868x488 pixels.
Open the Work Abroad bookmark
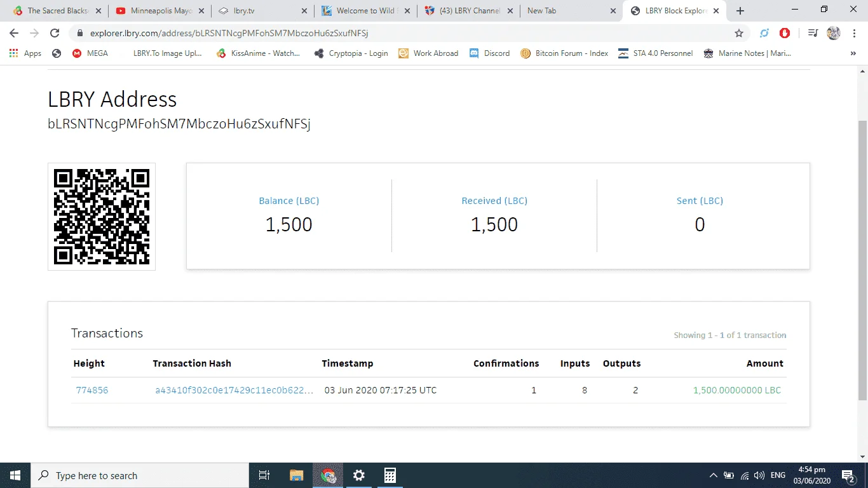[428, 53]
